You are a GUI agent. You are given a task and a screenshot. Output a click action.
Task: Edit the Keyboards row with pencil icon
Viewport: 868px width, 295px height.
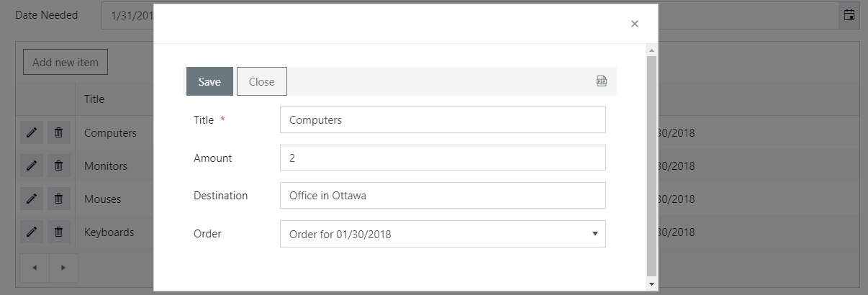point(31,232)
